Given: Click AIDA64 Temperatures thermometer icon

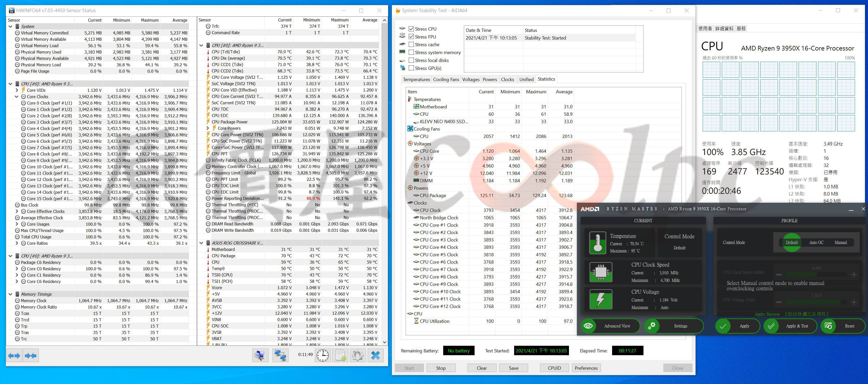Looking at the screenshot, I should (x=410, y=99).
